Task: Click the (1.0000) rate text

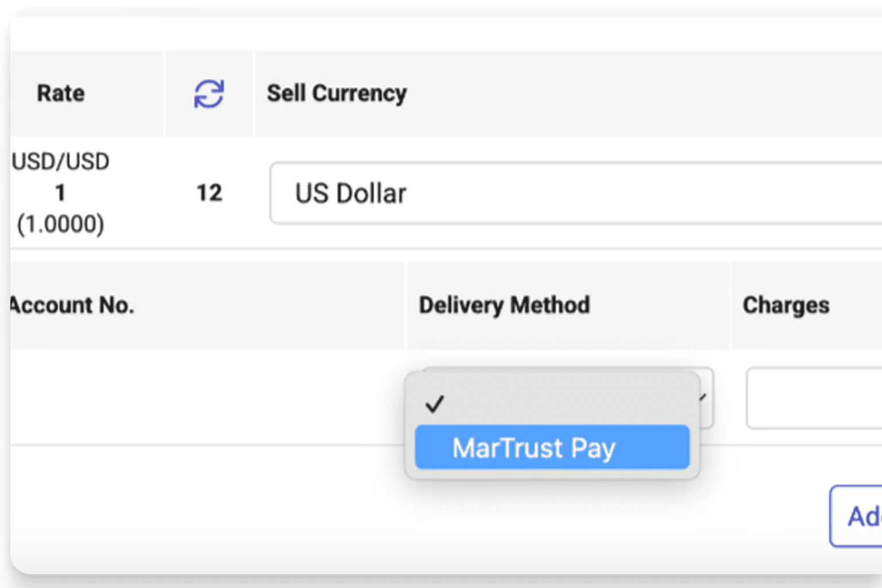Action: pyautogui.click(x=60, y=224)
